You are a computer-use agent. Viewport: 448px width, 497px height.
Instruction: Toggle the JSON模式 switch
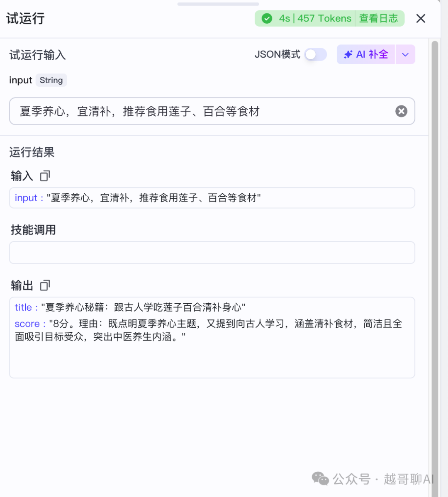tap(316, 54)
